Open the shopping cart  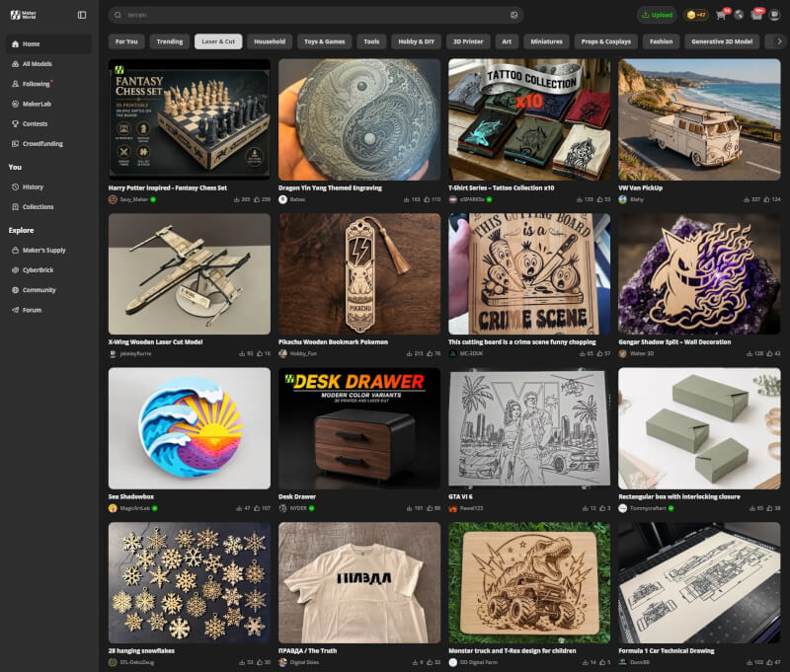(x=721, y=15)
